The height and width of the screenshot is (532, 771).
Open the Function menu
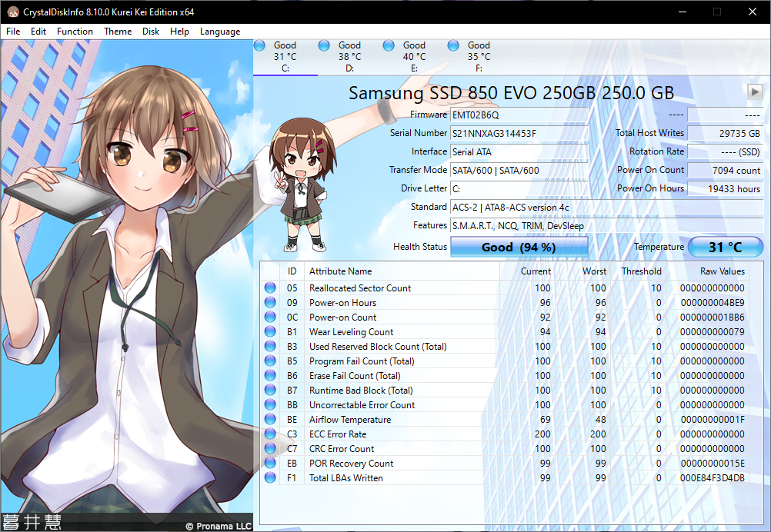(75, 32)
